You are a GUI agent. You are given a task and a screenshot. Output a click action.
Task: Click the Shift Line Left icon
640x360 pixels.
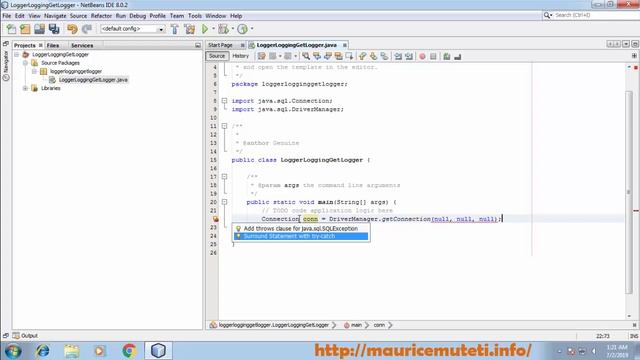coord(398,56)
